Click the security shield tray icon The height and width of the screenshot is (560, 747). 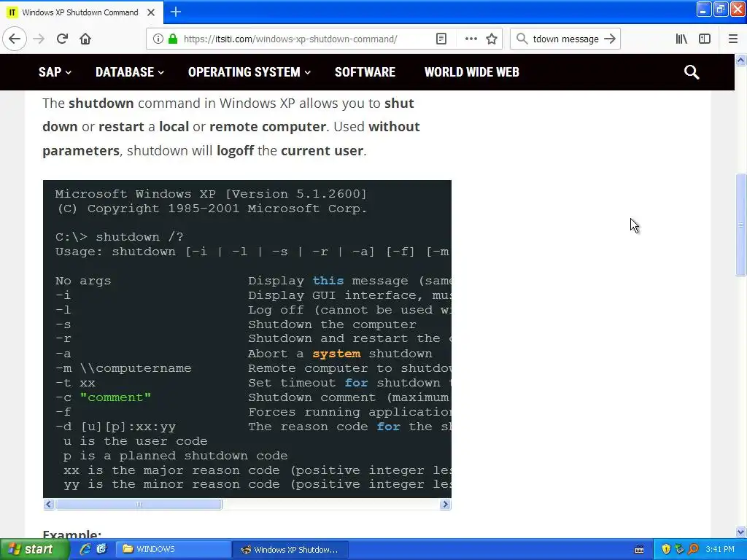coord(666,549)
